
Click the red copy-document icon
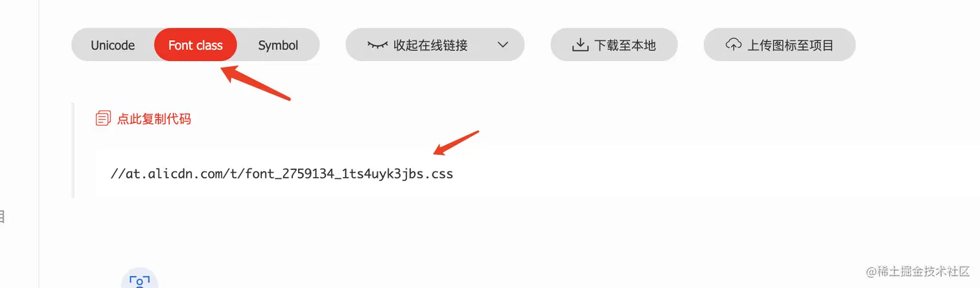pos(103,119)
